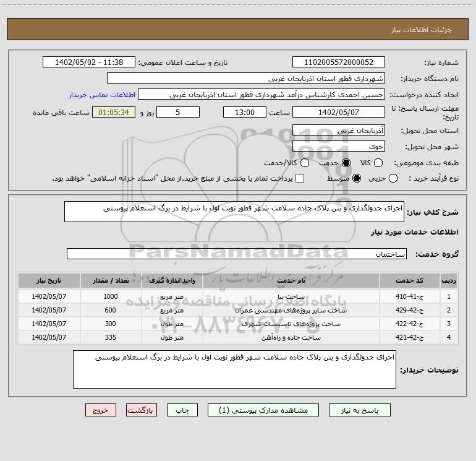Viewport: 476px width, 461px height.
Task: Click the تعداد / مقدار column header
Action: [111, 280]
